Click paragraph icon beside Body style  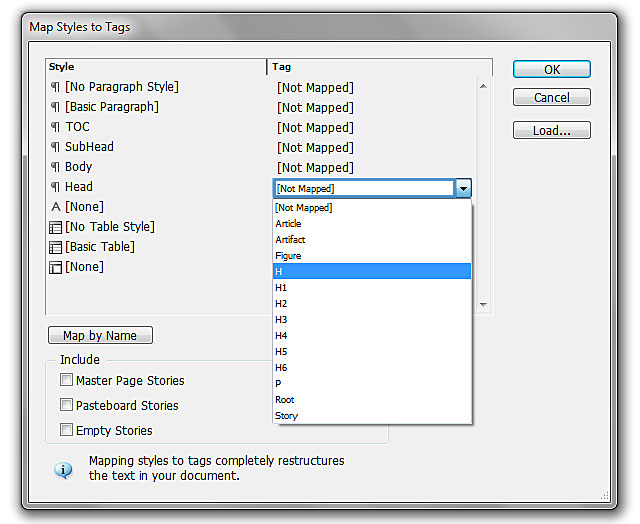55,167
